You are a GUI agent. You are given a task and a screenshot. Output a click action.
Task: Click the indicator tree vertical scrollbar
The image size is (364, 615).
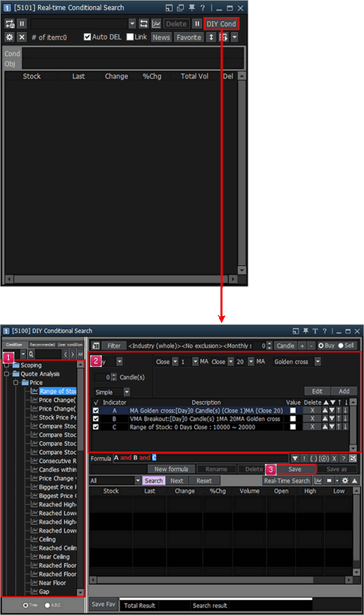[x=80, y=478]
